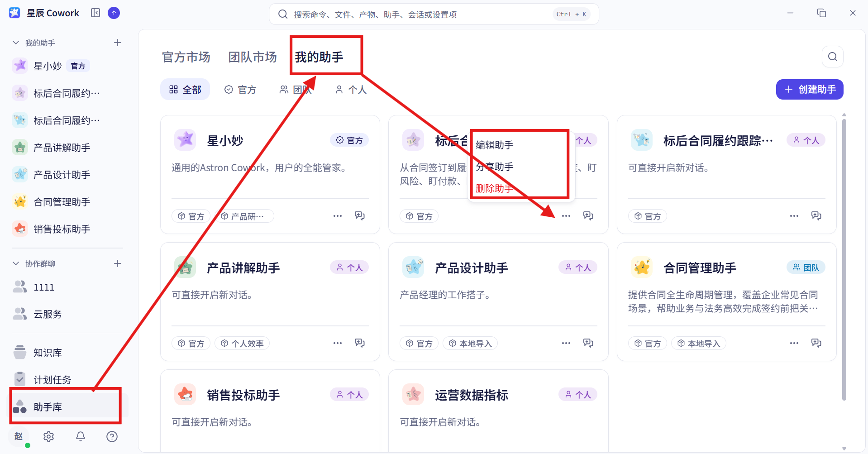Viewport: 868px width, 454px height.
Task: Choose 删除助手 from context menu
Action: coord(494,188)
